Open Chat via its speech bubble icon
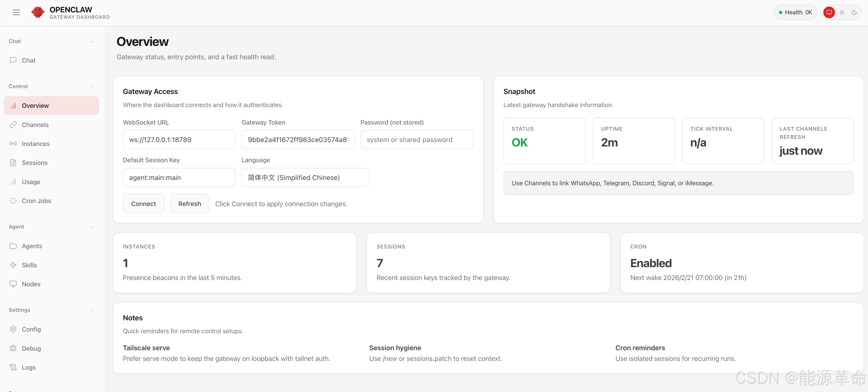Viewport: 868px width, 392px height. click(x=13, y=60)
